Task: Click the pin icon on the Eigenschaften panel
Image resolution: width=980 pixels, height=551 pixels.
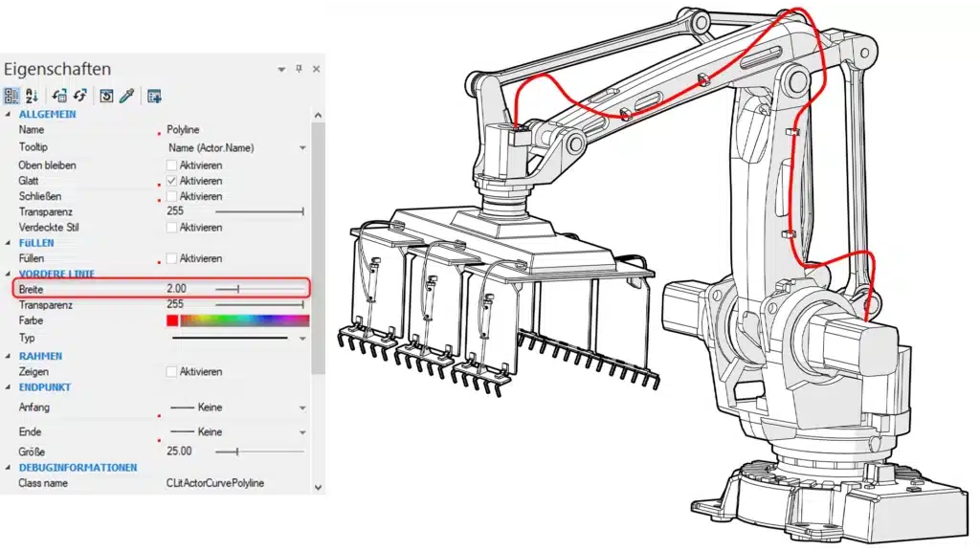Action: (300, 69)
